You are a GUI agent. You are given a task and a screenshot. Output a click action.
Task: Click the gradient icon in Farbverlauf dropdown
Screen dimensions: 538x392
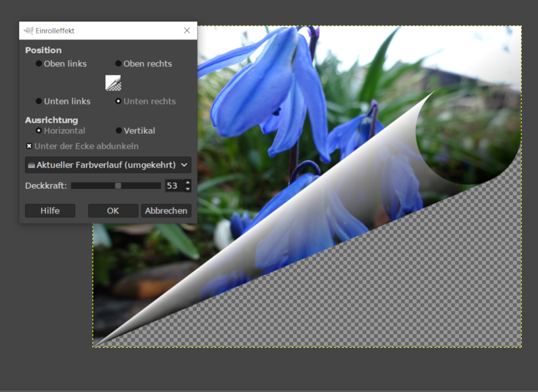[x=32, y=166]
